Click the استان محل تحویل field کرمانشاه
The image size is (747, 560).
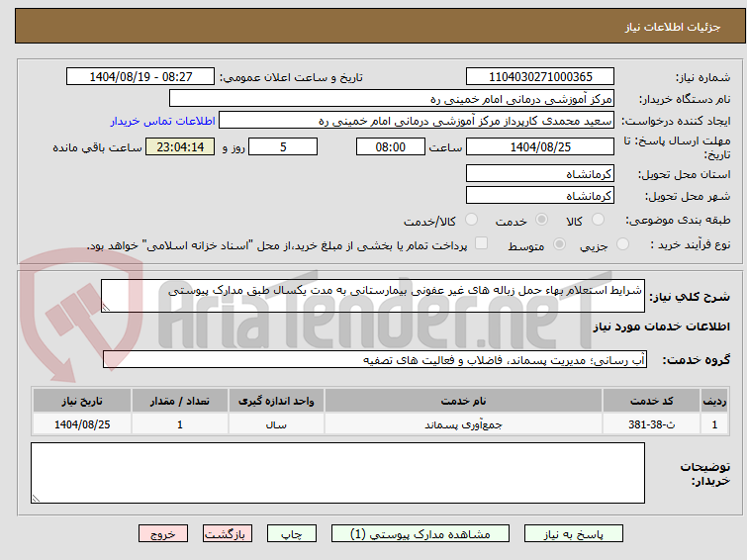point(540,173)
